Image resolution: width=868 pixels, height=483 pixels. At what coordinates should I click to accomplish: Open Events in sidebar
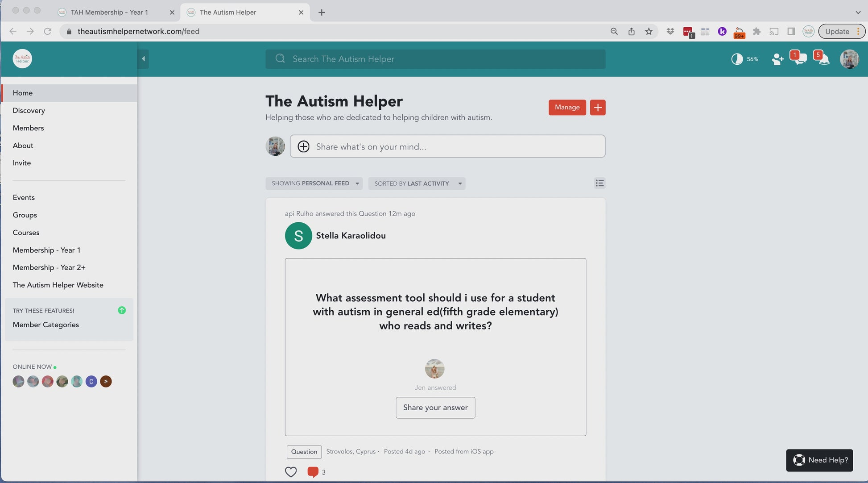coord(24,197)
